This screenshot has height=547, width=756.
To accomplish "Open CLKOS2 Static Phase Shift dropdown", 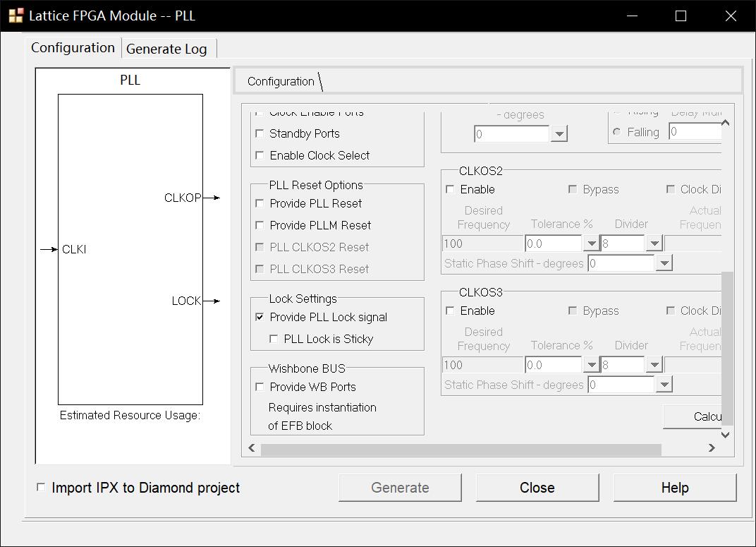I will pos(664,263).
